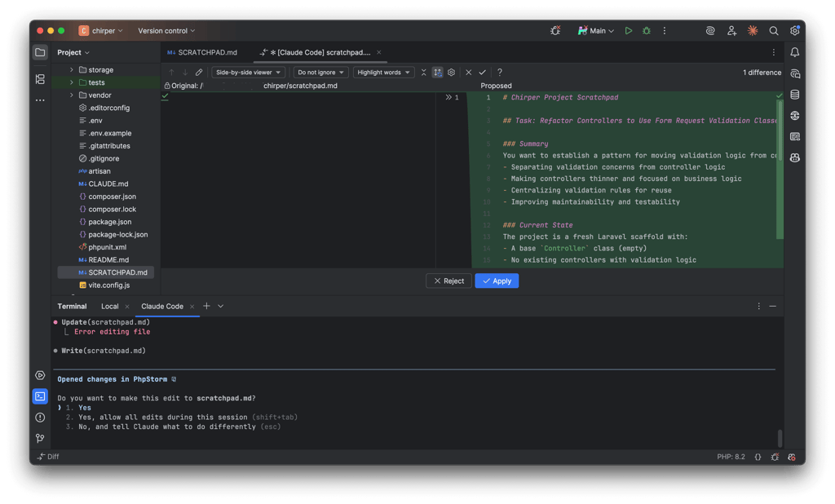835x504 pixels.
Task: Click PHP: 8.2 in status bar
Action: [731, 457]
